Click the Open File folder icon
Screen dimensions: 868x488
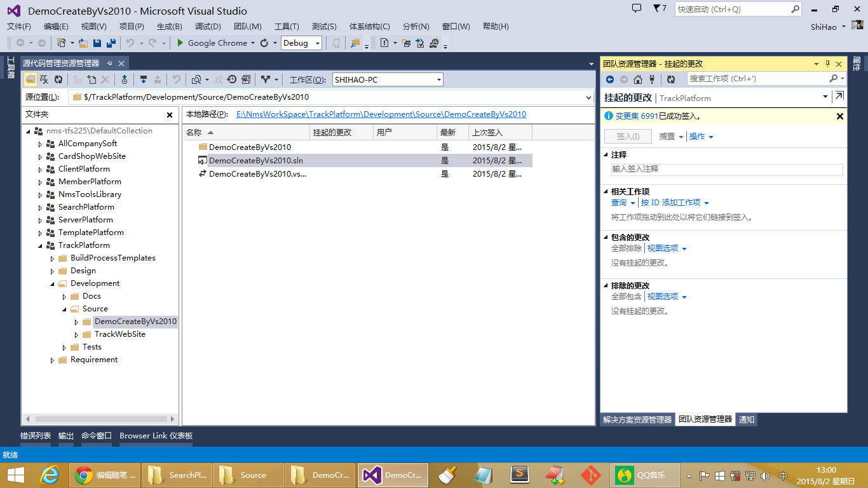coord(83,43)
